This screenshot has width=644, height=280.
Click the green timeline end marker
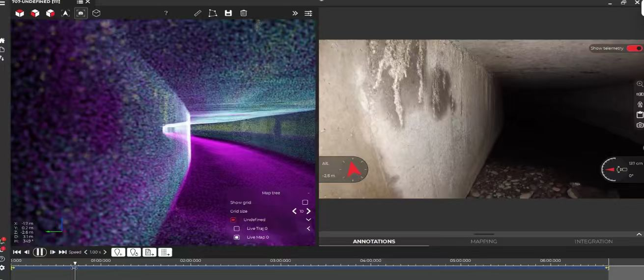click(x=607, y=268)
